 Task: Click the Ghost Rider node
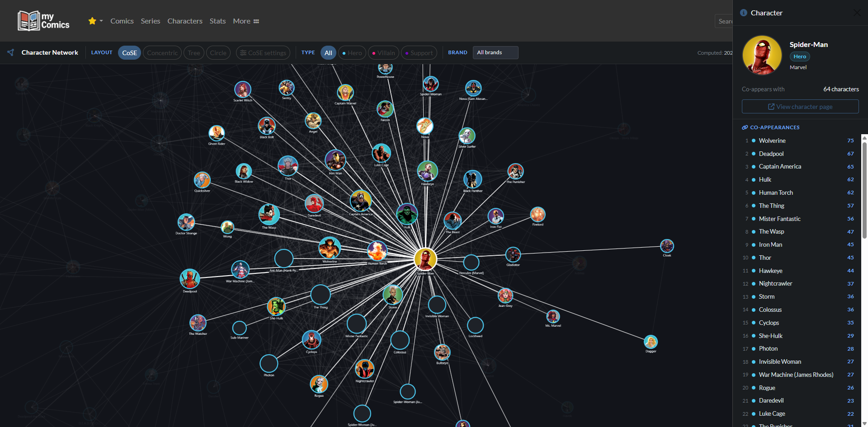217,133
